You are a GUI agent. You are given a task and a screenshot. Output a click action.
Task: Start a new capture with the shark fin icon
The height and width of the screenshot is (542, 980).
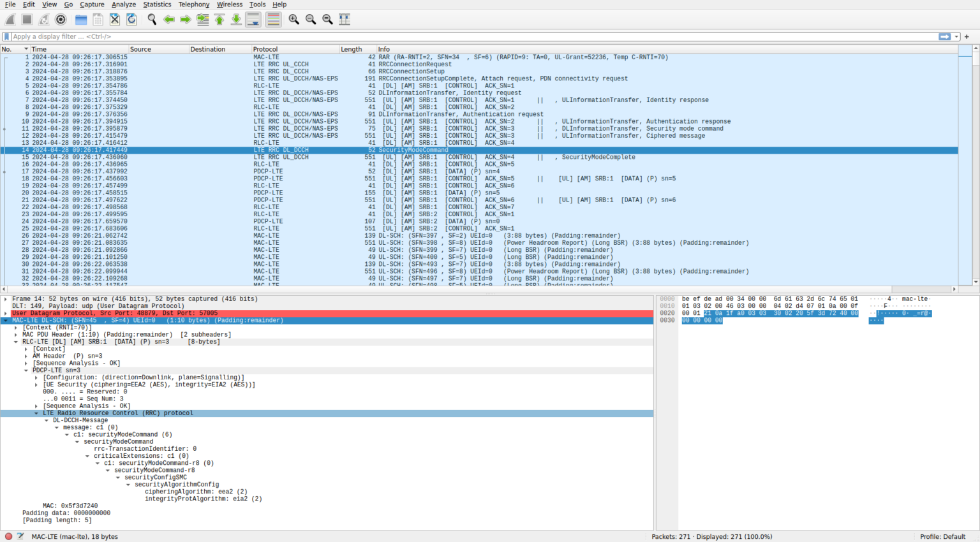click(10, 19)
